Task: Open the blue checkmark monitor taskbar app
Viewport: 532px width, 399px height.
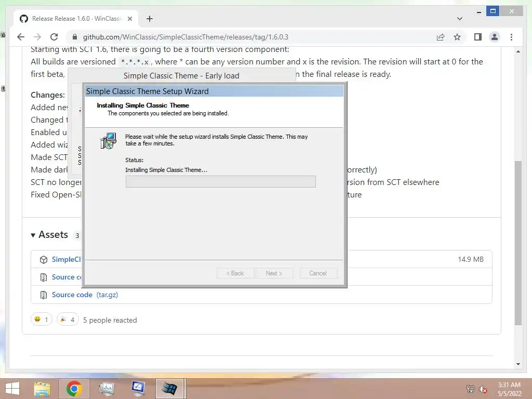Action: click(x=138, y=389)
